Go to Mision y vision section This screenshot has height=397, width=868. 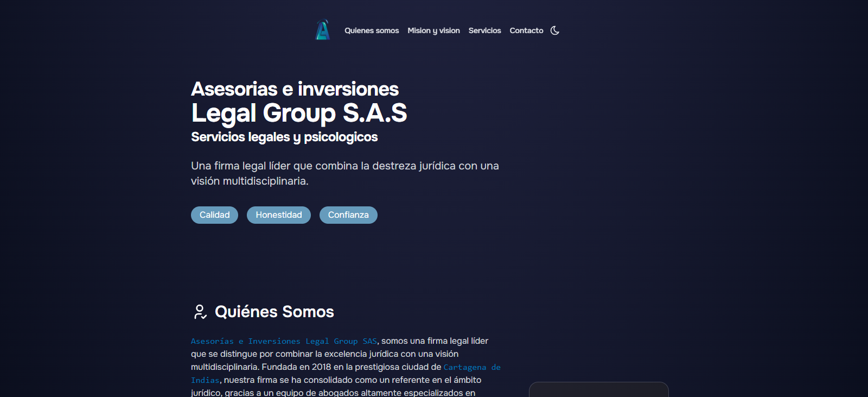pyautogui.click(x=433, y=30)
